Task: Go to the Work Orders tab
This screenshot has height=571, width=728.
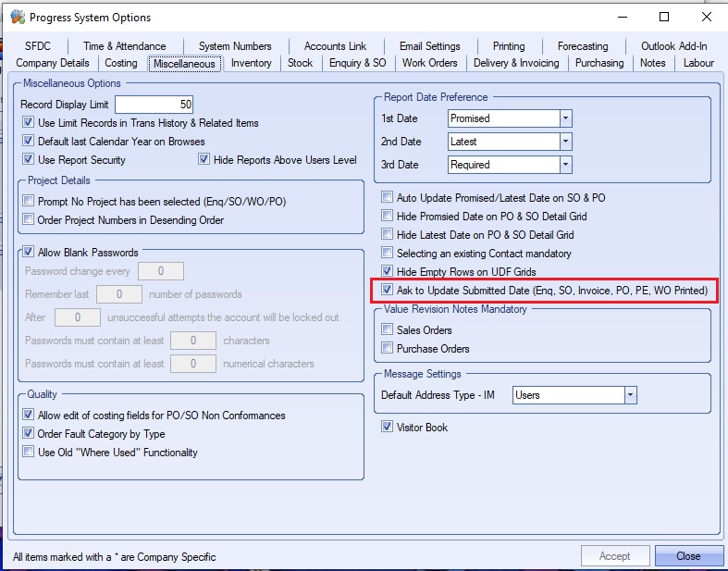Action: (x=429, y=63)
